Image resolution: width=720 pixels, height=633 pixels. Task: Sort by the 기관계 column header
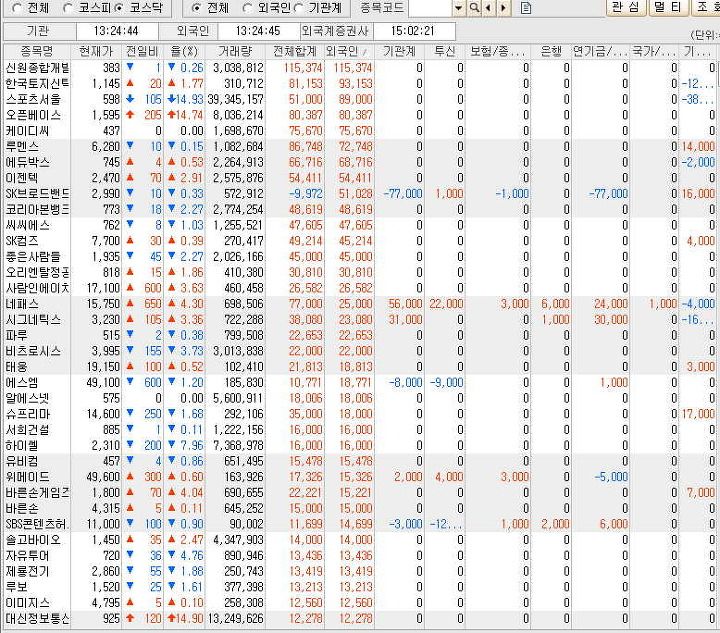point(399,51)
